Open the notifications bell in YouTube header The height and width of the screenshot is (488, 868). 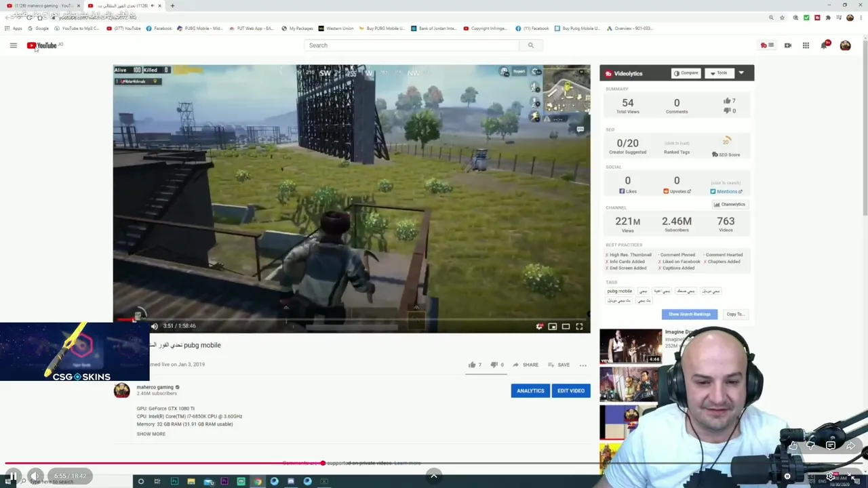click(824, 45)
